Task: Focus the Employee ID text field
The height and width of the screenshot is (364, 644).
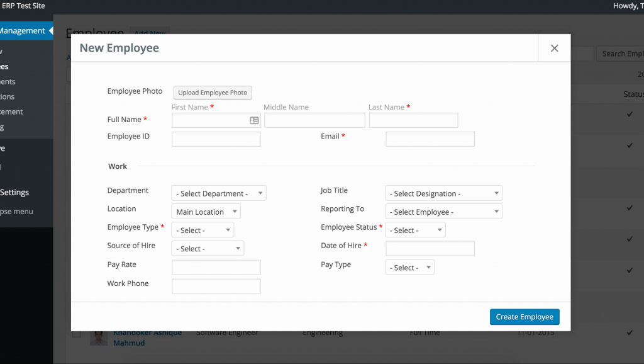Action: [216, 139]
